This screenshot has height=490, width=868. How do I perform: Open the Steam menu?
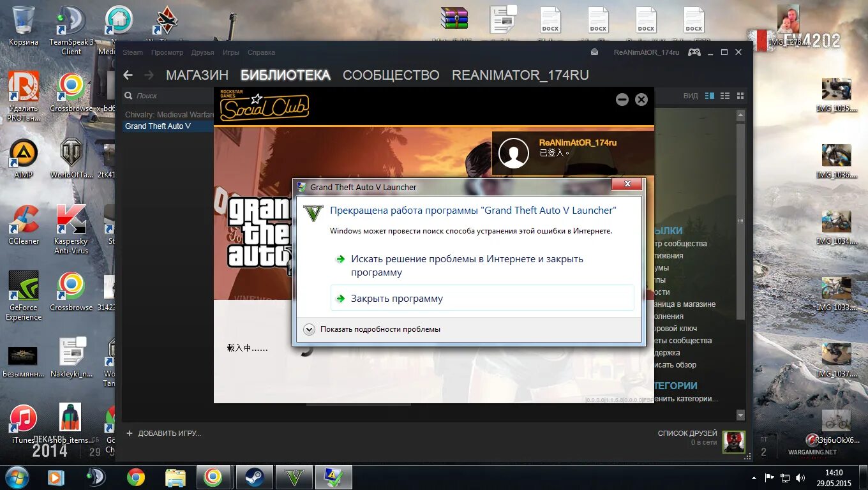click(x=133, y=52)
